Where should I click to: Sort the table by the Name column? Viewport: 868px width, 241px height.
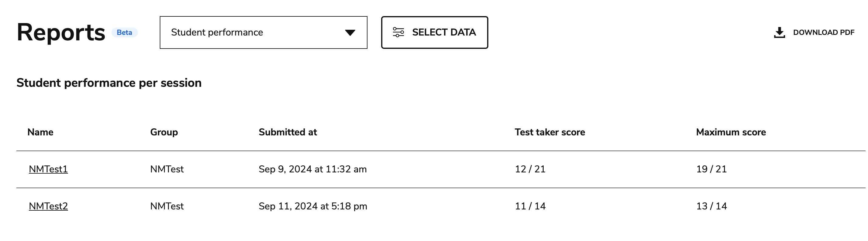(x=40, y=132)
